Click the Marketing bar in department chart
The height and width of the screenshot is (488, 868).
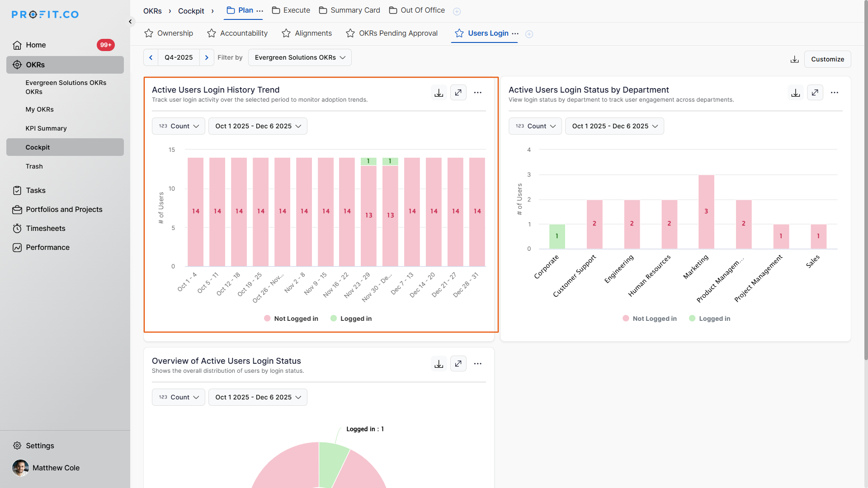point(706,211)
